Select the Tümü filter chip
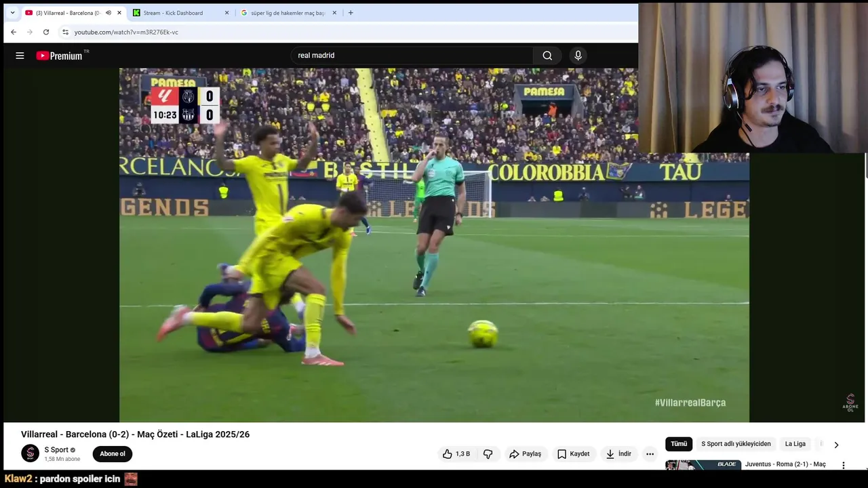Screen dimensions: 868x488 pos(679,444)
